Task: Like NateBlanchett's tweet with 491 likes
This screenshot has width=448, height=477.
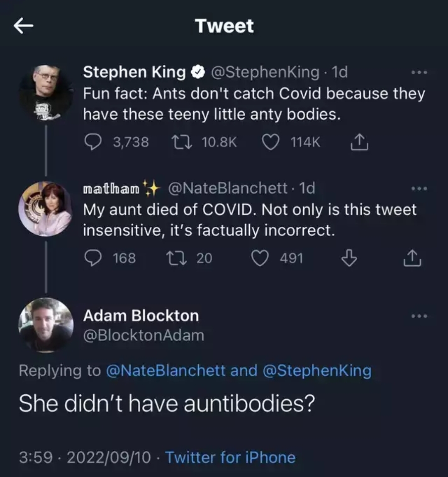Action: click(260, 258)
